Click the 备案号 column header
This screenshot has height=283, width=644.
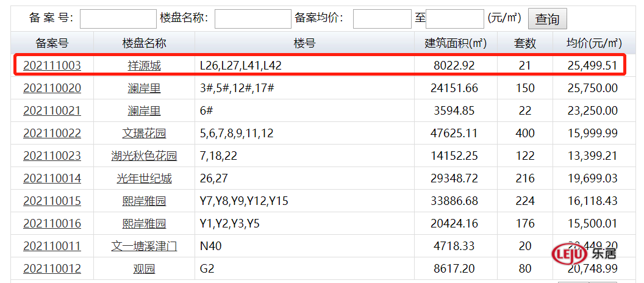[x=52, y=43]
